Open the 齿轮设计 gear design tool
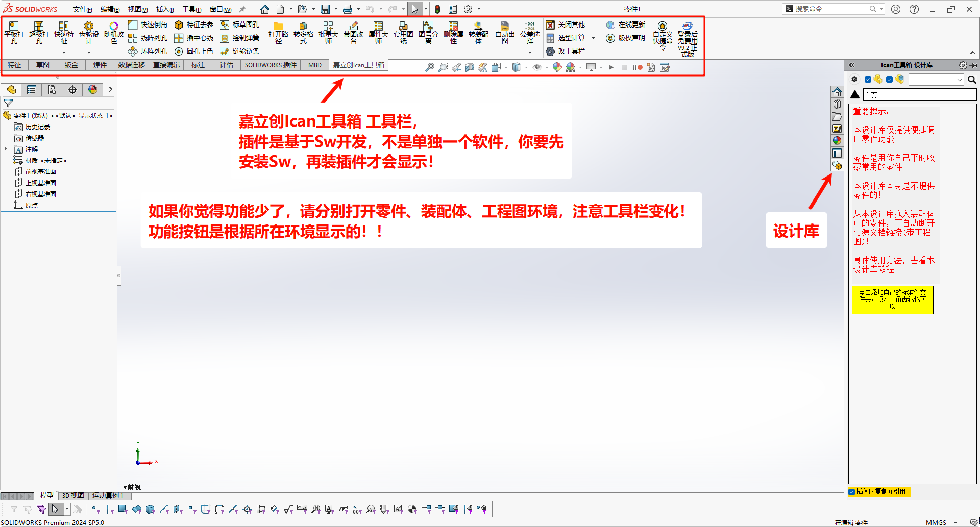980x527 pixels. click(89, 27)
